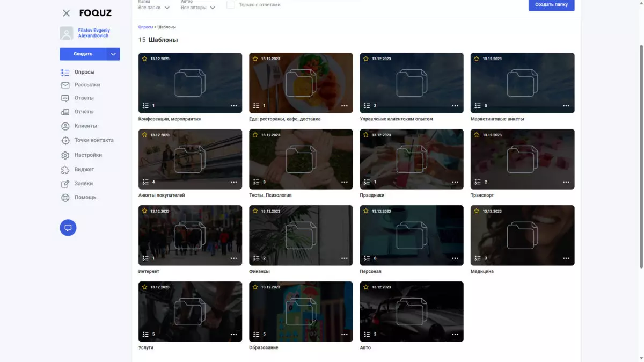
Task: Open more options on Медицина card
Action: 566,258
